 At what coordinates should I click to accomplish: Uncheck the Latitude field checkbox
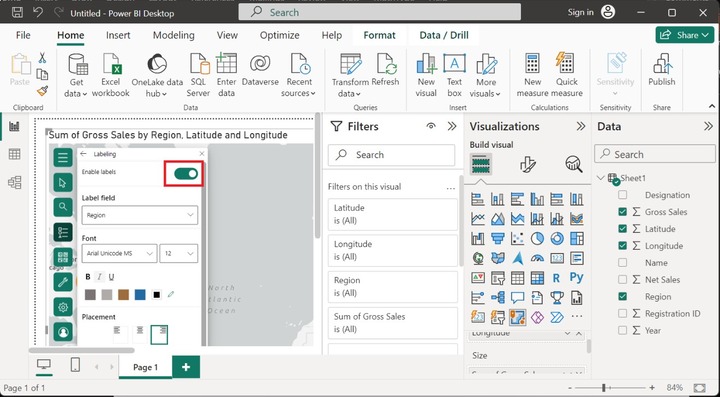[622, 229]
